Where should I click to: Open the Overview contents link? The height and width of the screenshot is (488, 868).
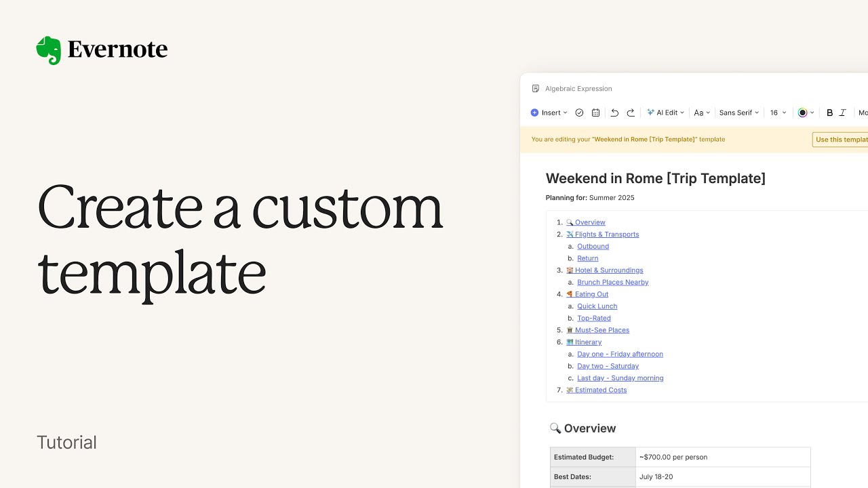click(x=586, y=222)
